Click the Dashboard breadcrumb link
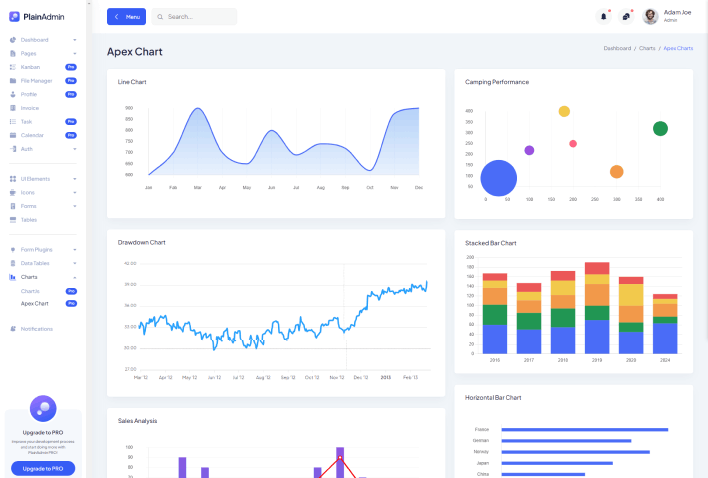708x478 pixels. (617, 48)
